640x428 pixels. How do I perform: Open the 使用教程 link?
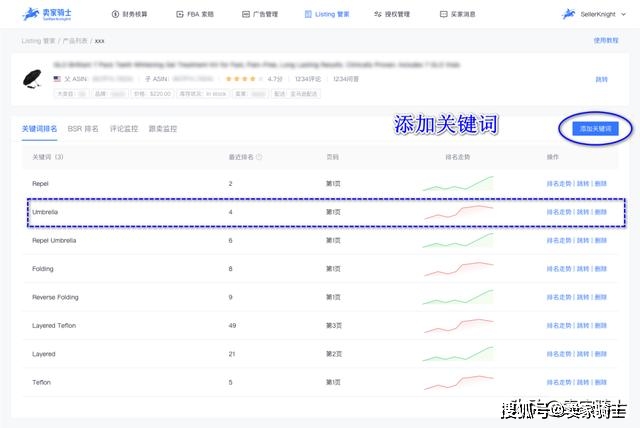click(x=606, y=40)
